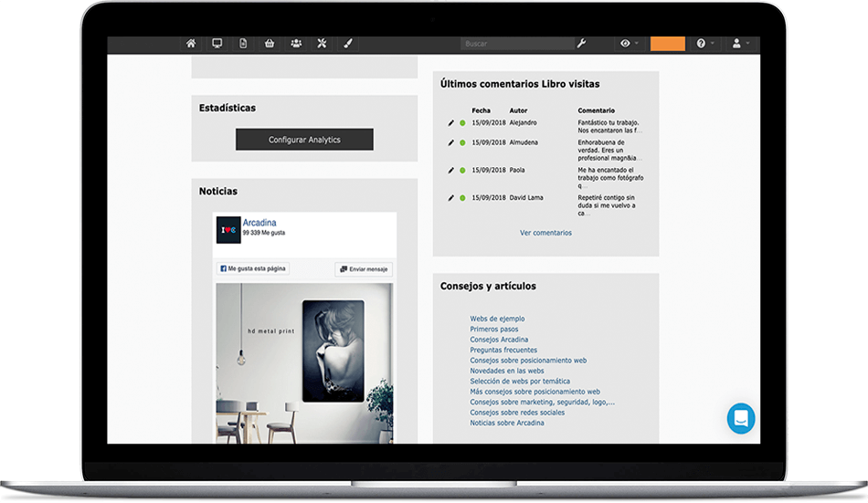The image size is (868, 503).
Task: Click the Comentario column header
Action: (597, 110)
